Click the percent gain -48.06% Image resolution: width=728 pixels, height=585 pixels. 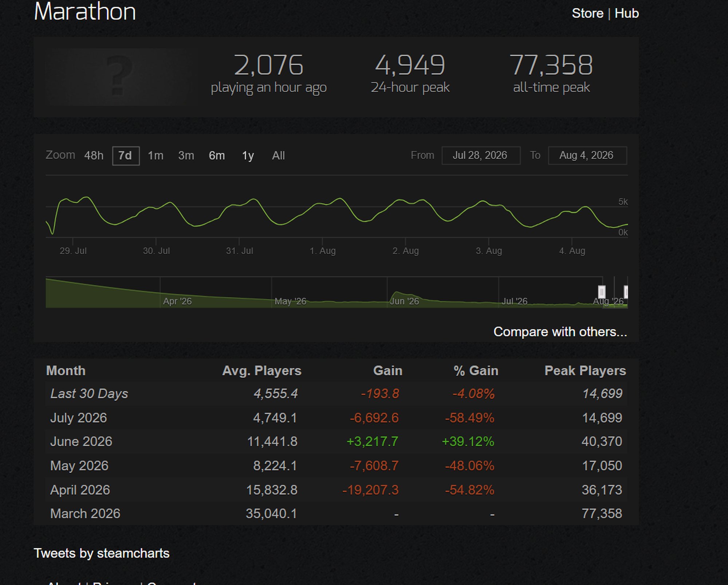click(470, 466)
